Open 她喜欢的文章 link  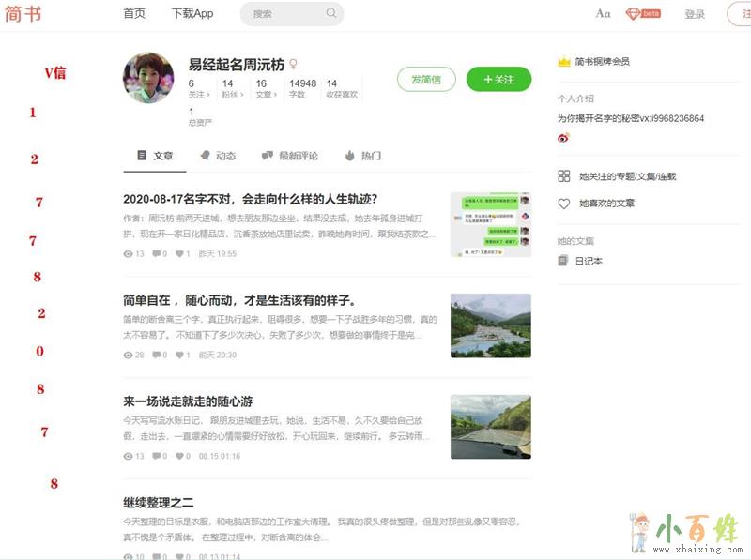click(x=606, y=203)
